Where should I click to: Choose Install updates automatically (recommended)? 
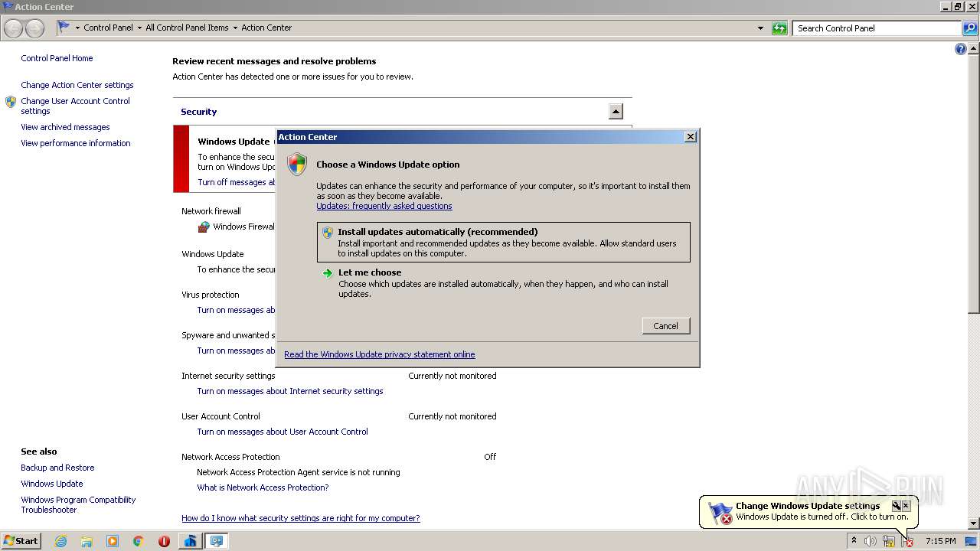503,242
